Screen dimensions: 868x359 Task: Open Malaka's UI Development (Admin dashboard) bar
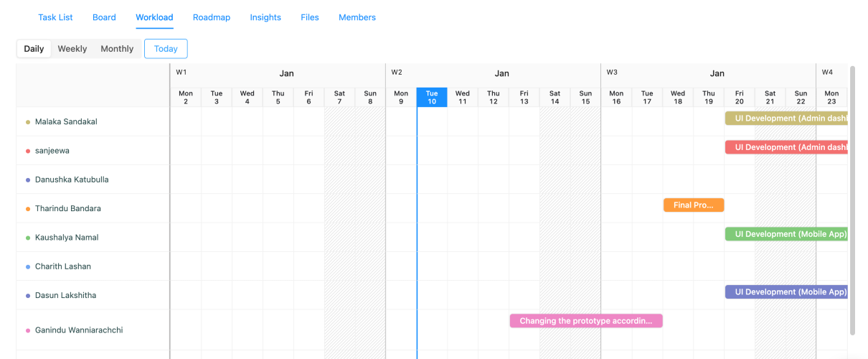coord(786,118)
